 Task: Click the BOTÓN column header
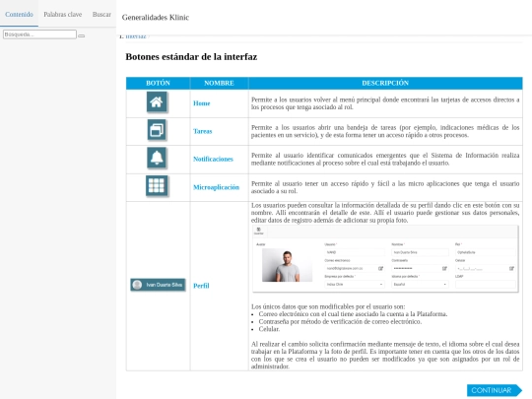[x=158, y=83]
